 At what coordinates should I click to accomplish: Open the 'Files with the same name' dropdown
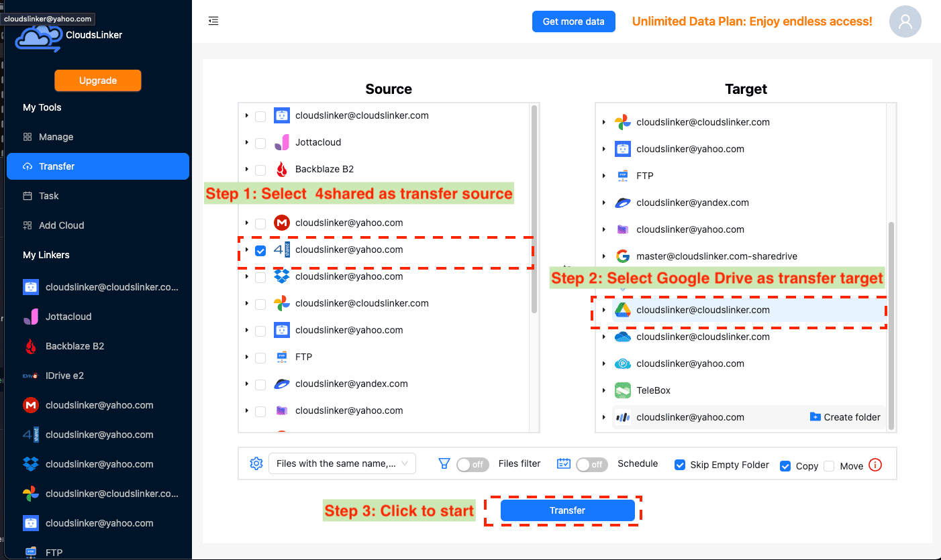point(342,463)
